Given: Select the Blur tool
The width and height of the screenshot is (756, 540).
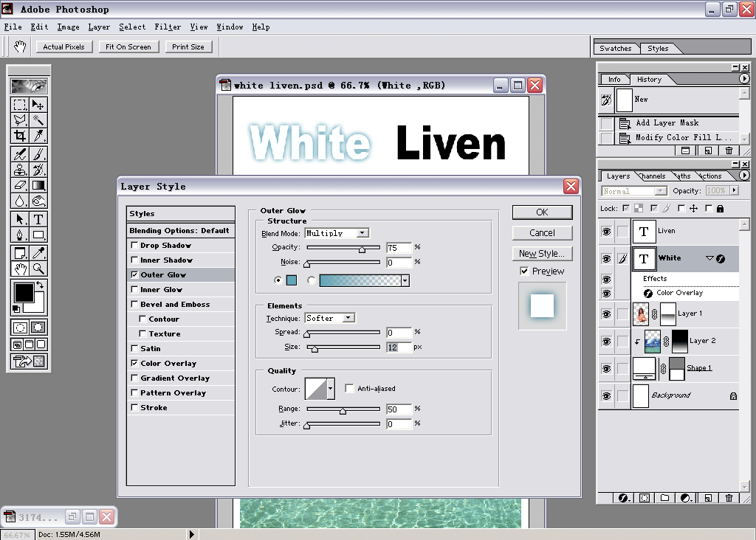Looking at the screenshot, I should point(20,201).
